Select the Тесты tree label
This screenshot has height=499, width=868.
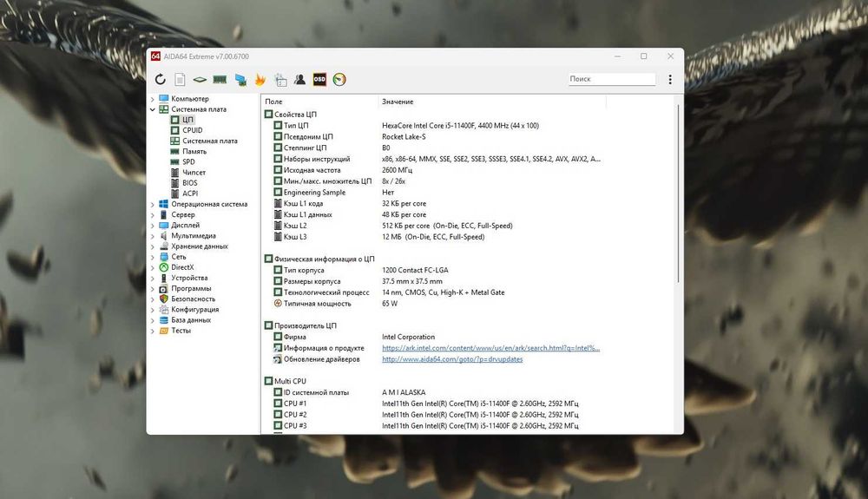181,331
